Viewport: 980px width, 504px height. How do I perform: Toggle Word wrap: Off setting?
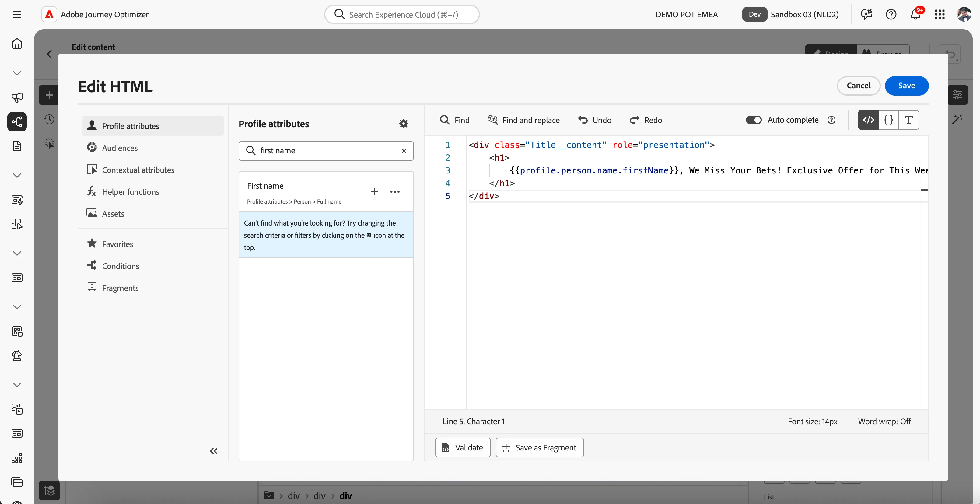coord(884,422)
